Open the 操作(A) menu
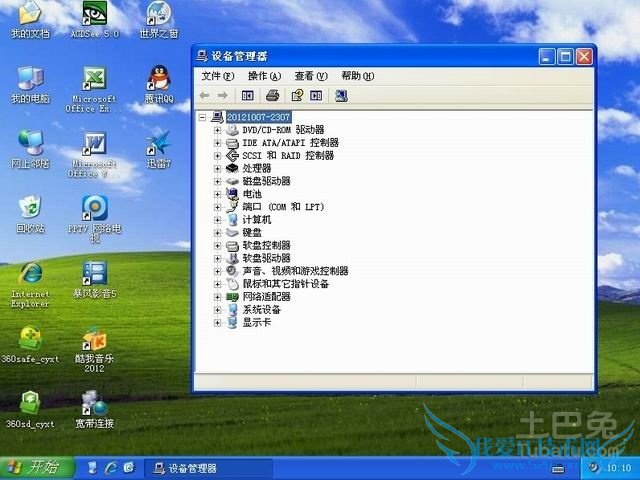 264,76
